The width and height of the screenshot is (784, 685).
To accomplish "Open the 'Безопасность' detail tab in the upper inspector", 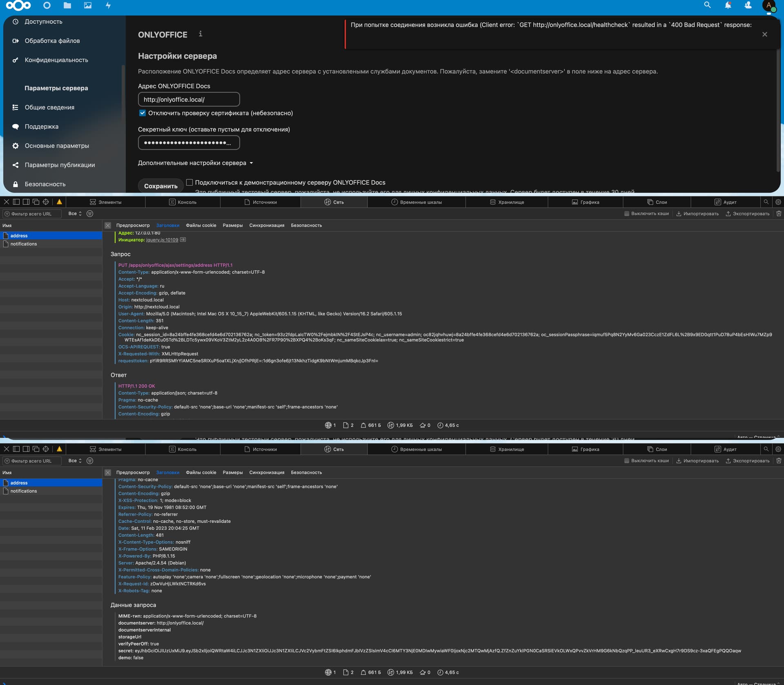I will click(306, 225).
